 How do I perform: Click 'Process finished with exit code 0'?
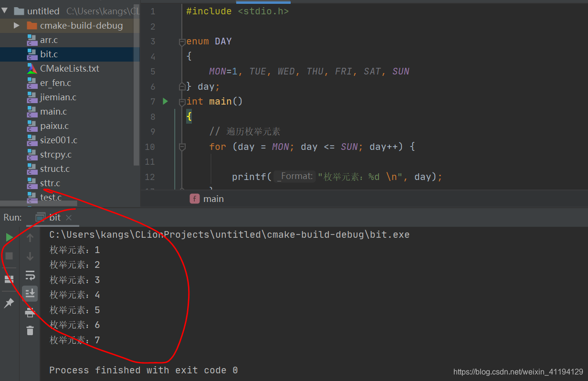143,370
